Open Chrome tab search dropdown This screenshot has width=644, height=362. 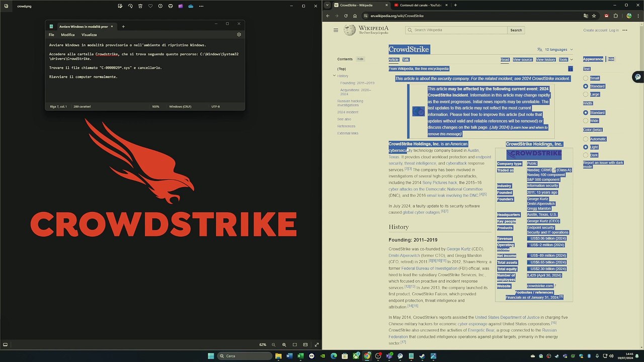(328, 5)
